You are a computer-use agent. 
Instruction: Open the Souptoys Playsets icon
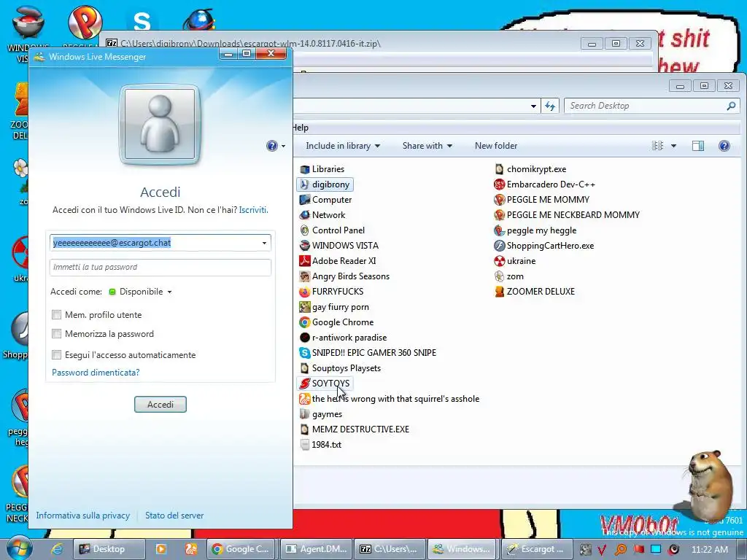point(305,368)
